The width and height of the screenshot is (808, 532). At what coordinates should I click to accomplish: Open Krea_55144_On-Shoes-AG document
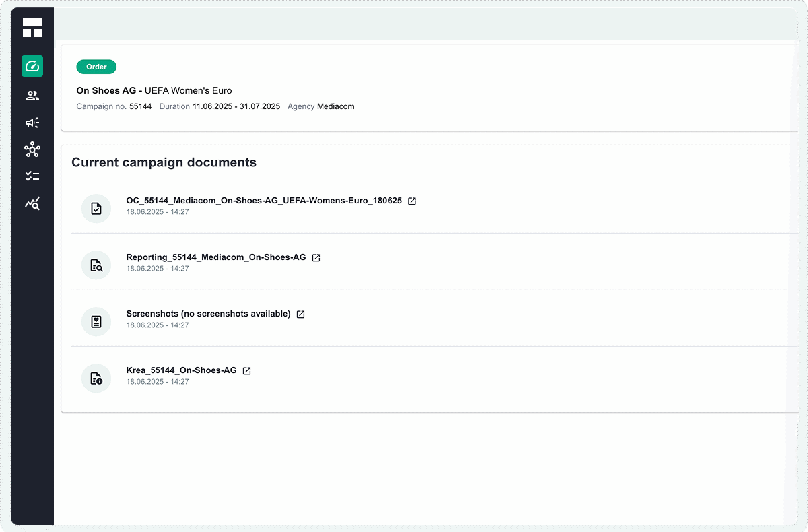(x=181, y=370)
